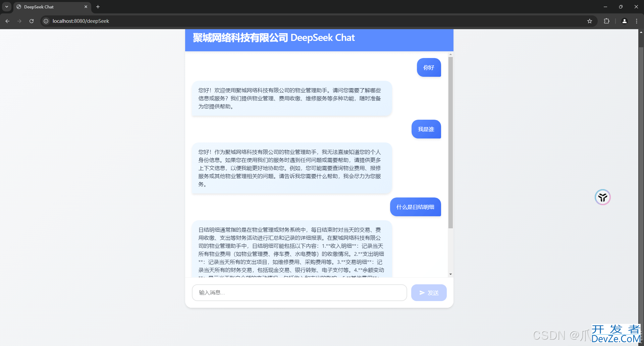Click the 发送 send button
The image size is (644, 346).
[429, 293]
